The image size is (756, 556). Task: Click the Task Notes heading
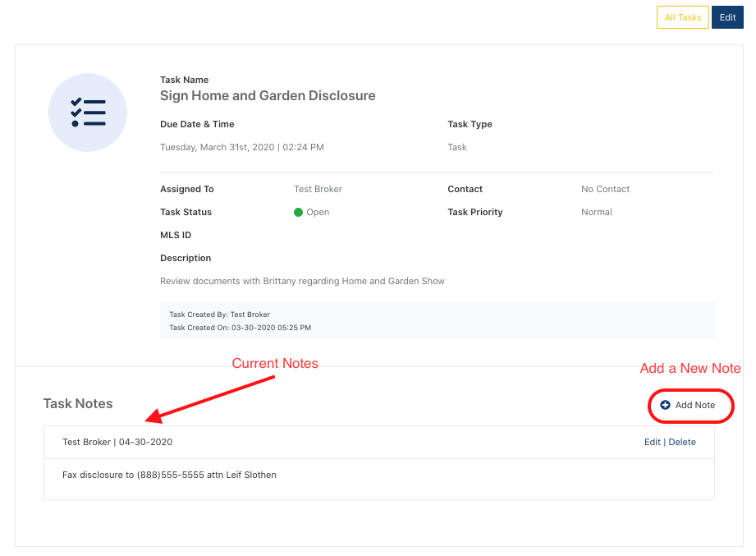[78, 403]
